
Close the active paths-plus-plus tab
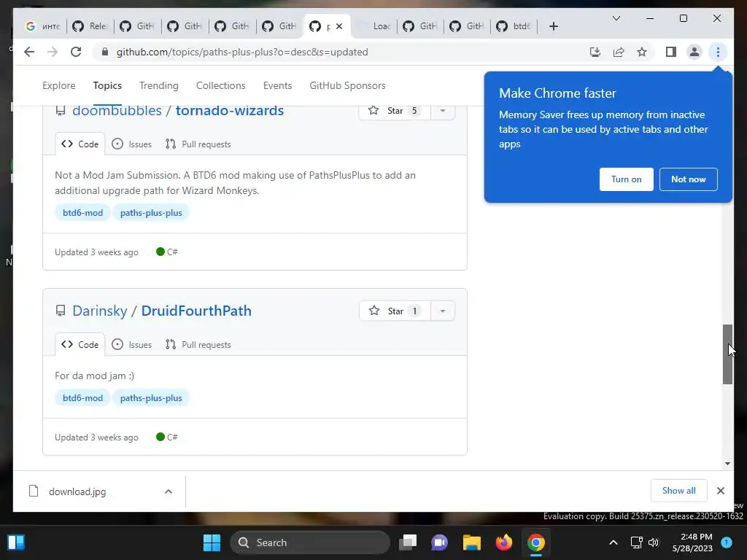click(339, 26)
